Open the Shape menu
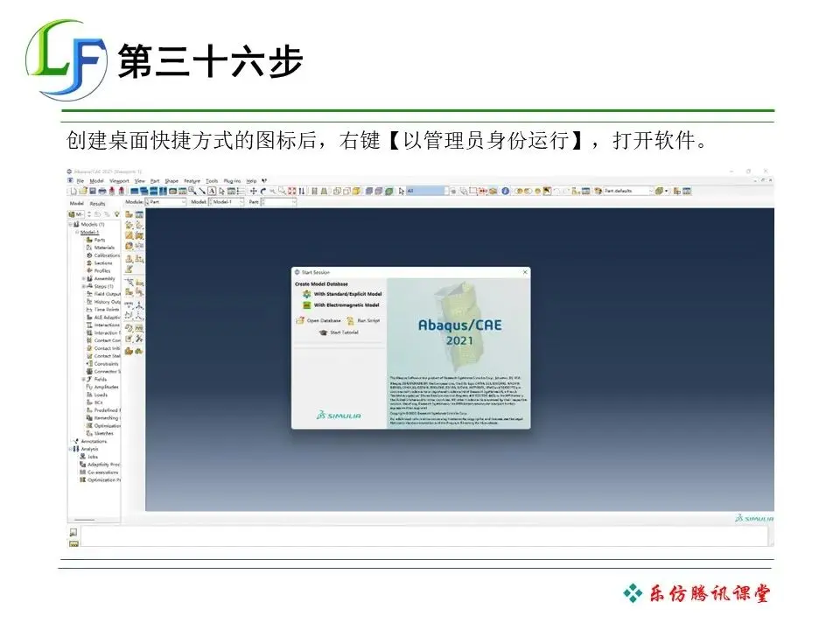The image size is (840, 630). pos(171,181)
